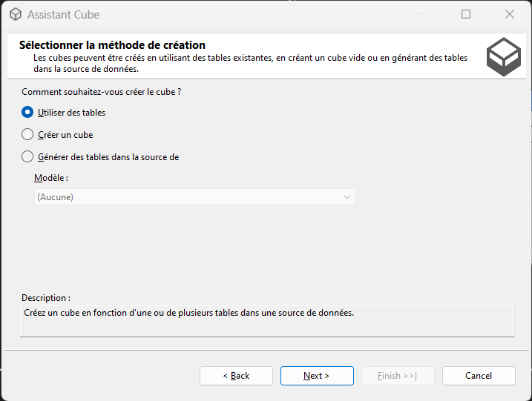Click 'Comment souhaitez-vous créer le cube ?' text
This screenshot has width=532, height=401.
(x=102, y=92)
